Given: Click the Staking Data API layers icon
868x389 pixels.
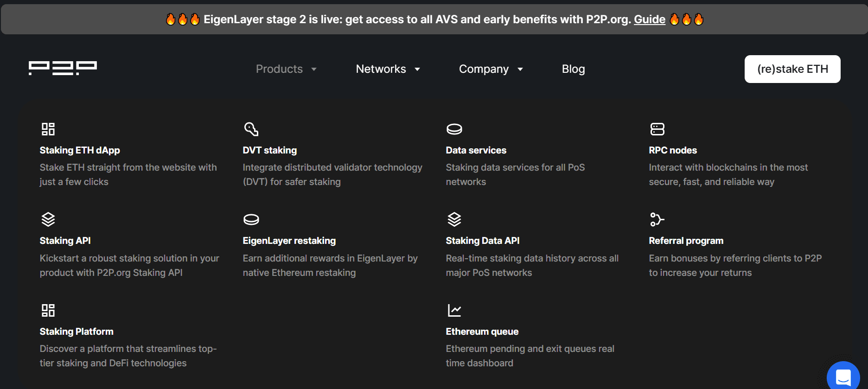Looking at the screenshot, I should [454, 219].
